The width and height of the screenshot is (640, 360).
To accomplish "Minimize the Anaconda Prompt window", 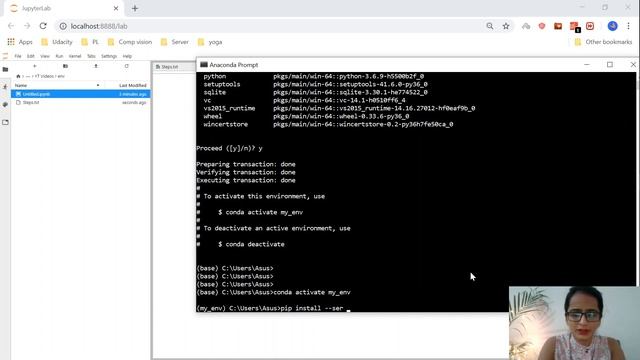I will coord(587,65).
